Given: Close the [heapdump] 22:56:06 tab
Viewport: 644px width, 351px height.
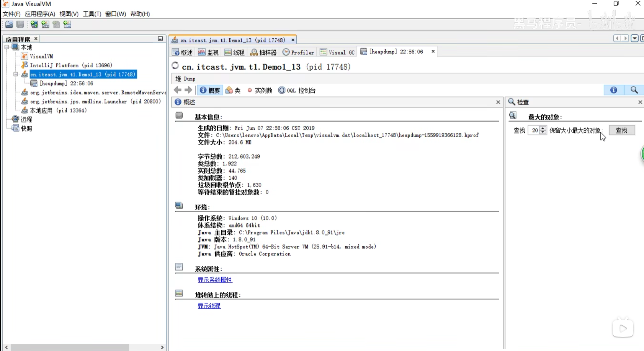Looking at the screenshot, I should coord(433,52).
